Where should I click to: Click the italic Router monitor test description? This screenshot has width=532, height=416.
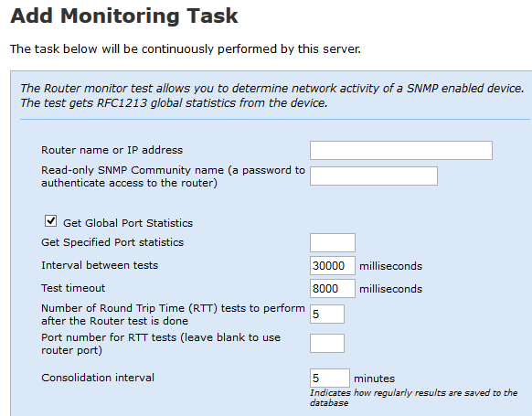point(272,96)
